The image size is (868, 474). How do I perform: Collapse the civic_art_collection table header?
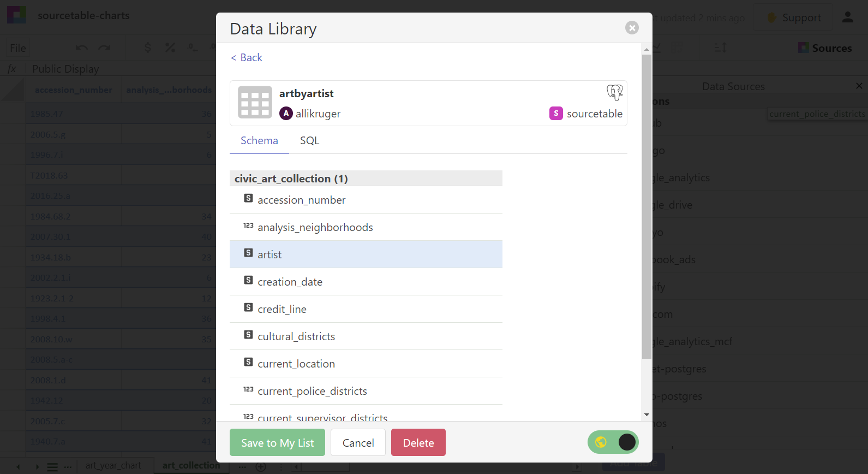(x=366, y=179)
